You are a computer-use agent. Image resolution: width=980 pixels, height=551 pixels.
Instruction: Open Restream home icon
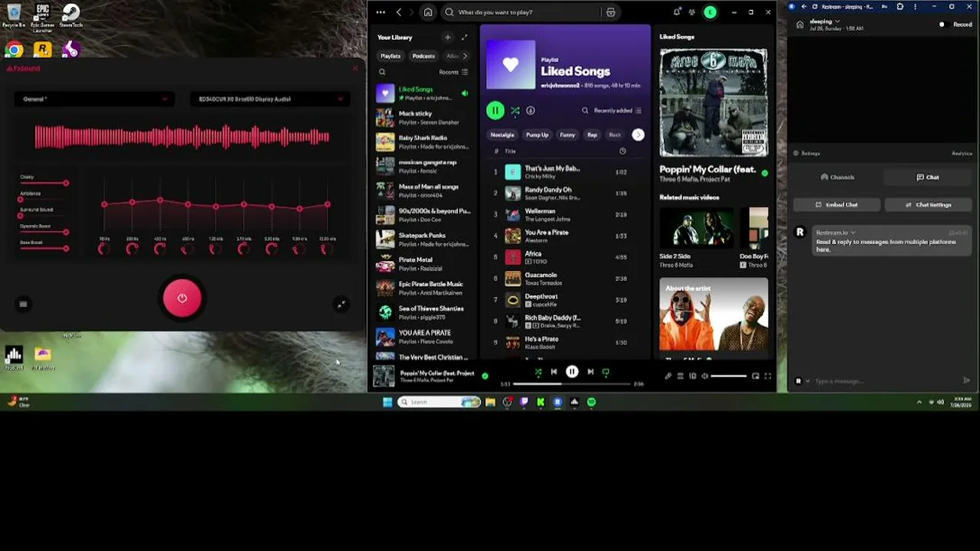click(x=799, y=24)
